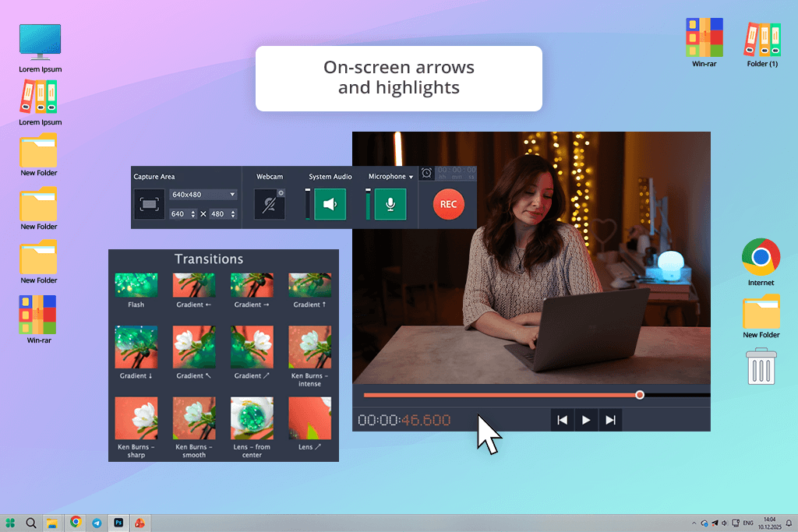Toggle System Audio speaker button
The height and width of the screenshot is (532, 798).
click(330, 204)
